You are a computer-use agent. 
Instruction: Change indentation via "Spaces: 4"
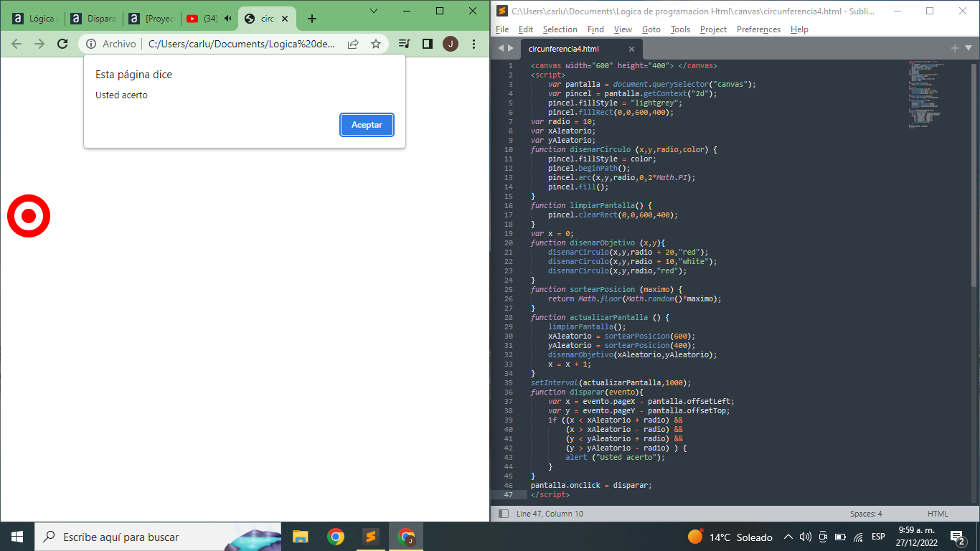coord(866,514)
